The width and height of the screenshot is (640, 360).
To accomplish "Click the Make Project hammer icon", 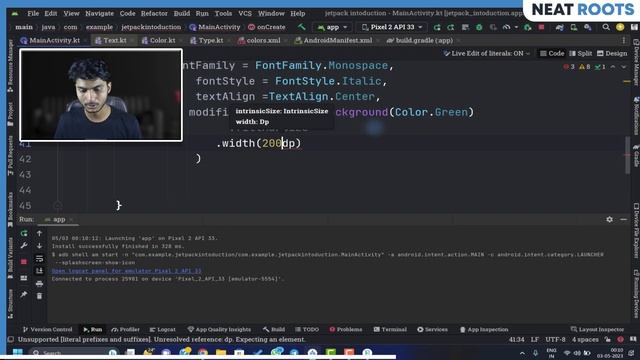I will tap(302, 27).
